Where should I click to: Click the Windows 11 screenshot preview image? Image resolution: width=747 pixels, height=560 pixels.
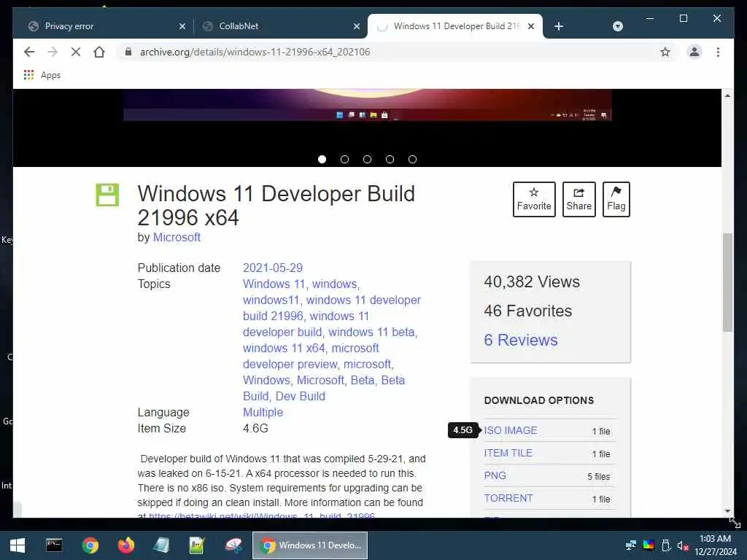[x=368, y=105]
